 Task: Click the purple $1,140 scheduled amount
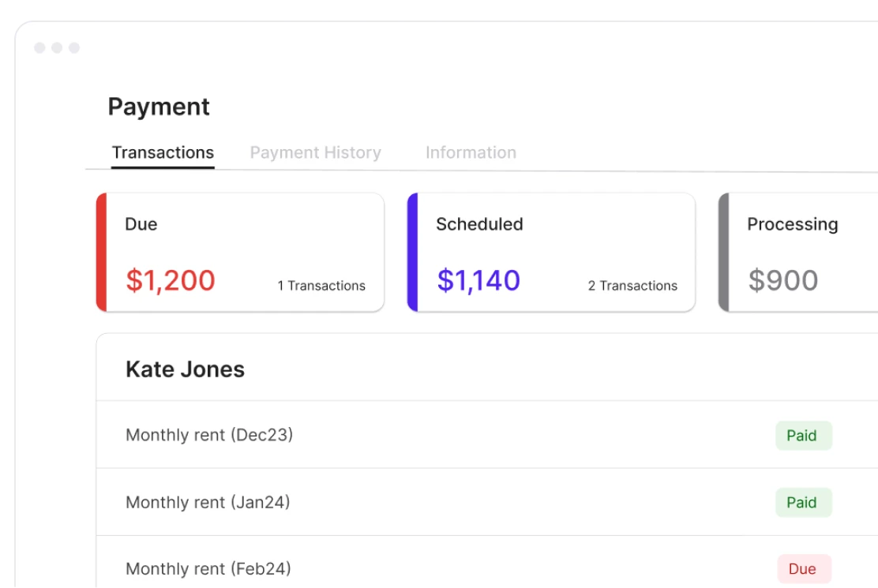(478, 280)
